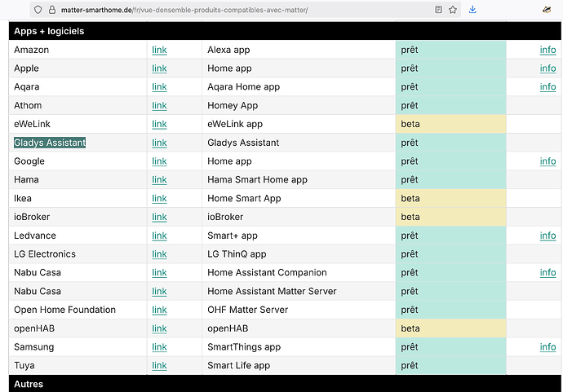Click the tracking protection shield icon

(38, 10)
